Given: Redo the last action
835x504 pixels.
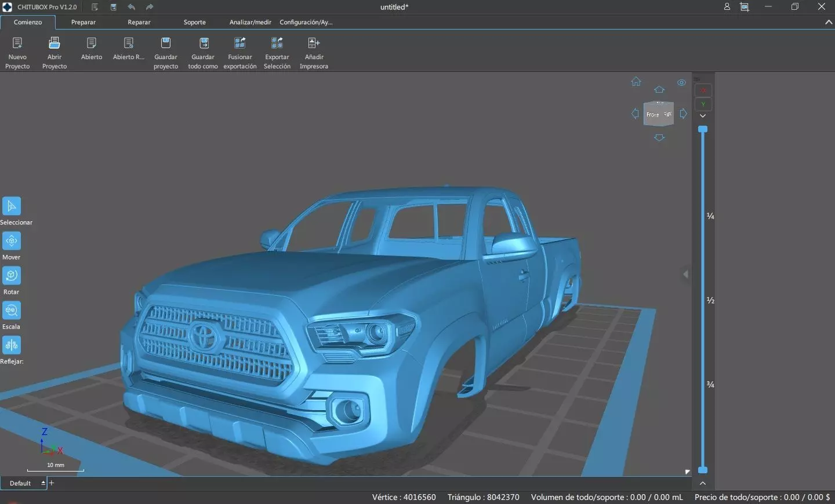Looking at the screenshot, I should point(150,7).
